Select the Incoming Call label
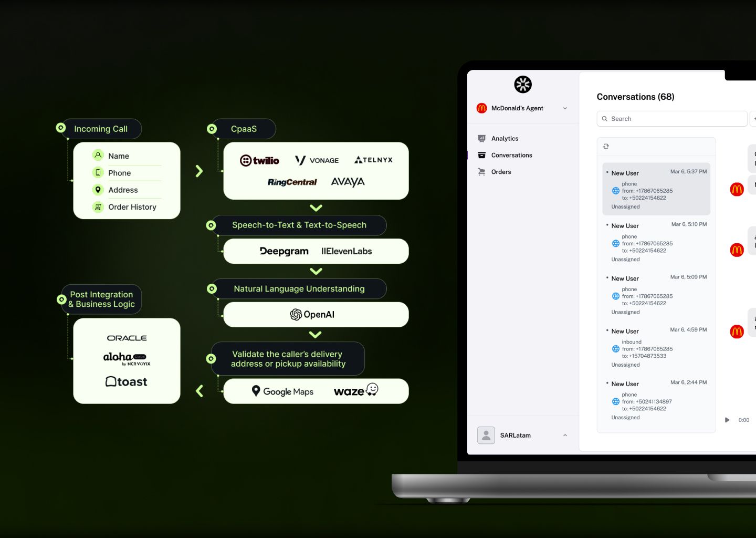 (x=101, y=129)
